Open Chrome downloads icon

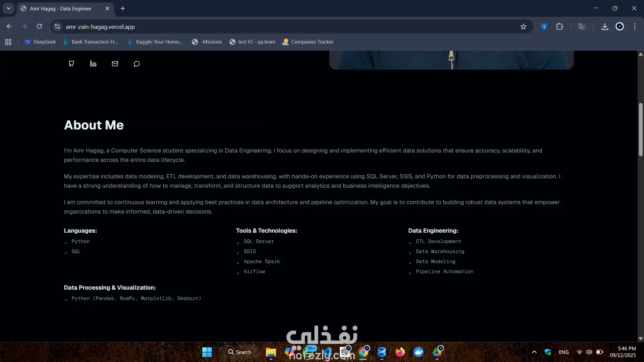pyautogui.click(x=605, y=26)
